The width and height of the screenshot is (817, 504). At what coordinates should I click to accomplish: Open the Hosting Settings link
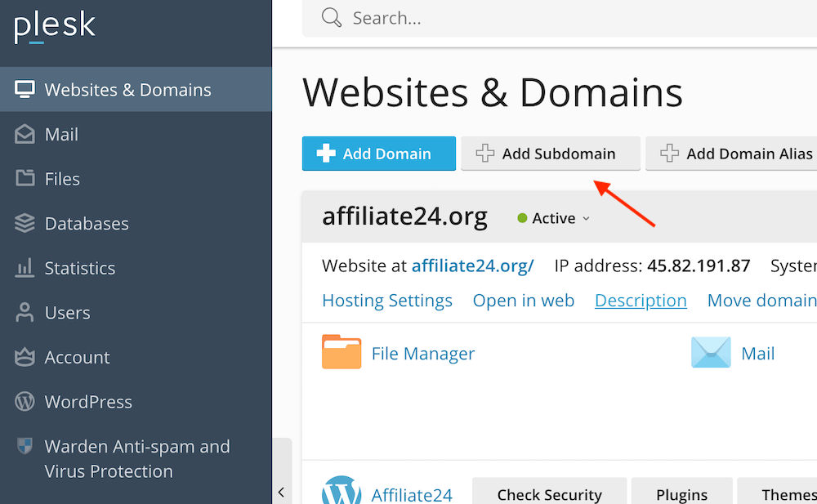point(387,301)
